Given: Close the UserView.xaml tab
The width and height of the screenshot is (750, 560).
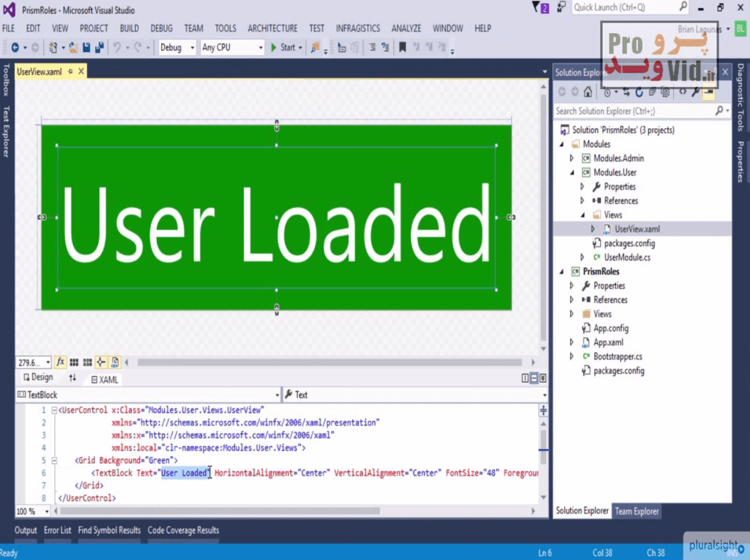Looking at the screenshot, I should (81, 72).
